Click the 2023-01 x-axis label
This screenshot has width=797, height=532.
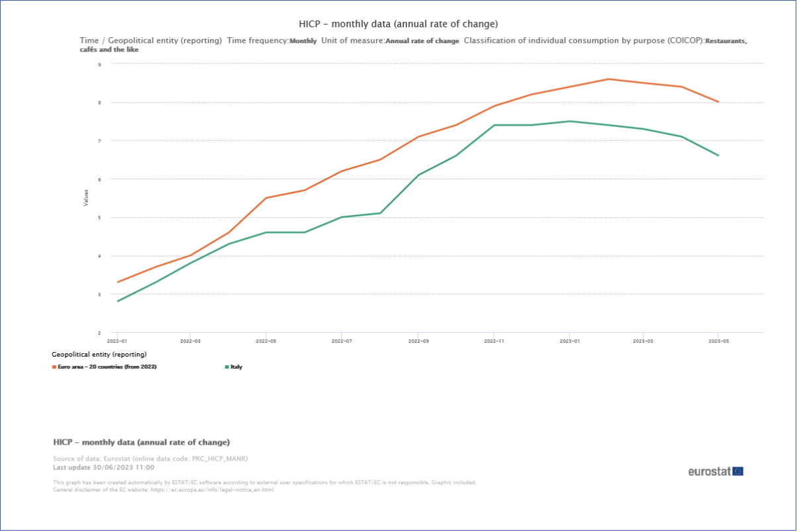[x=569, y=341]
